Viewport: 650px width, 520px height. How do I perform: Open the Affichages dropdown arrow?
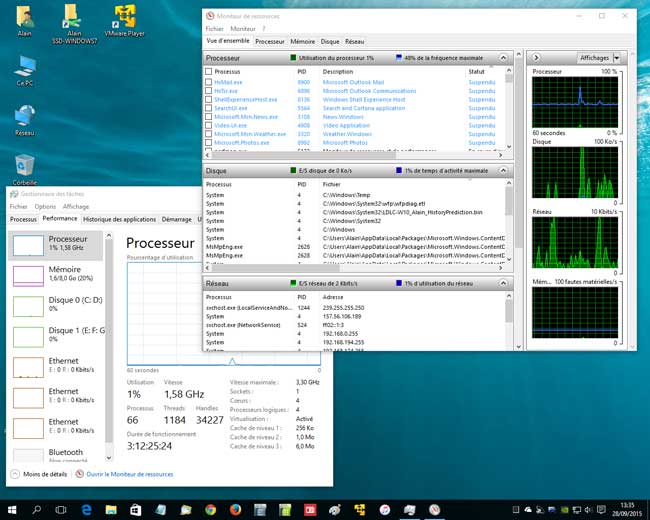[617, 58]
